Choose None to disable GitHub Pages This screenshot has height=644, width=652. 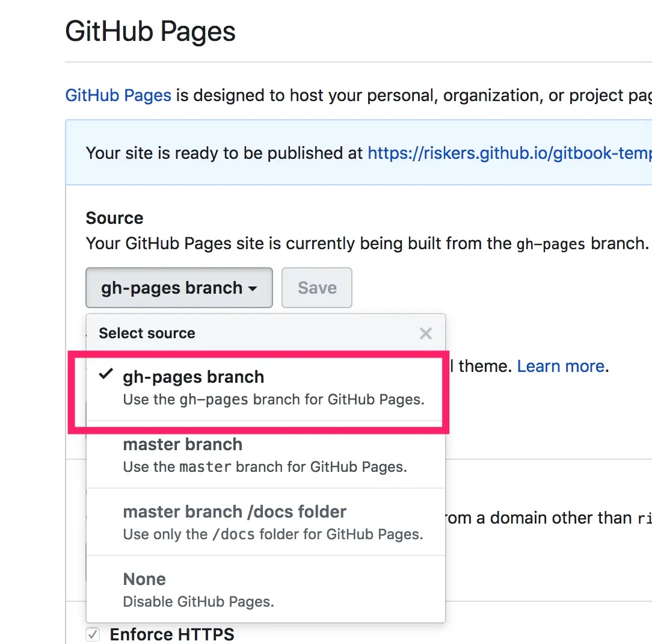(266, 589)
